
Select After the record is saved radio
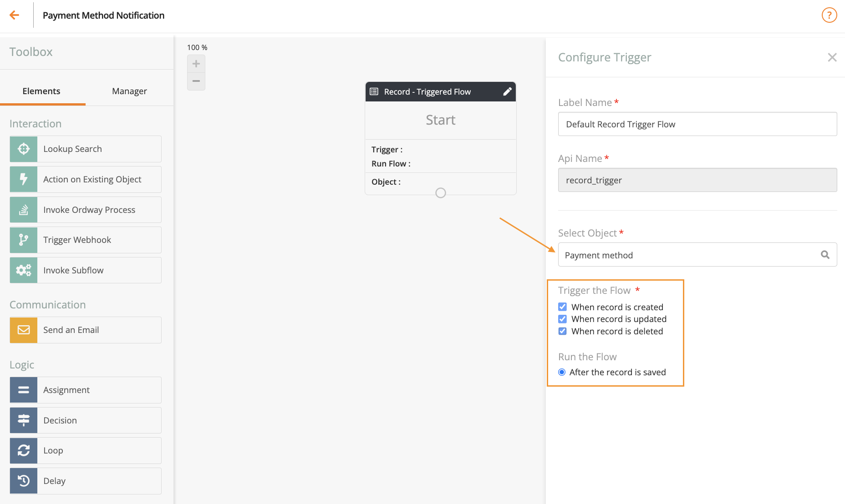[562, 372]
